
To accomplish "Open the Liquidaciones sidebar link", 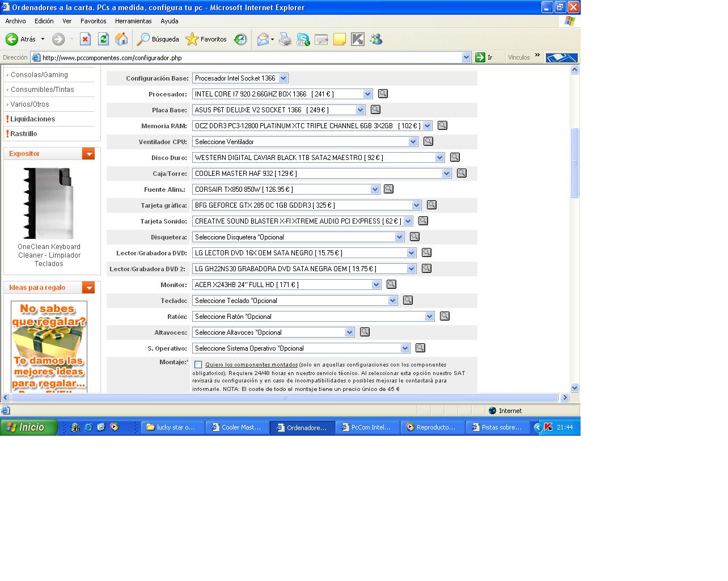I will (32, 119).
